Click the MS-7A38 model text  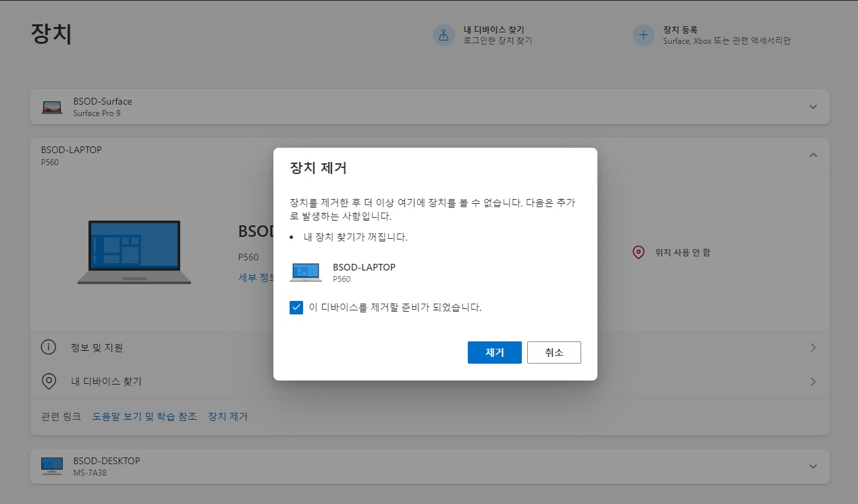90,473
